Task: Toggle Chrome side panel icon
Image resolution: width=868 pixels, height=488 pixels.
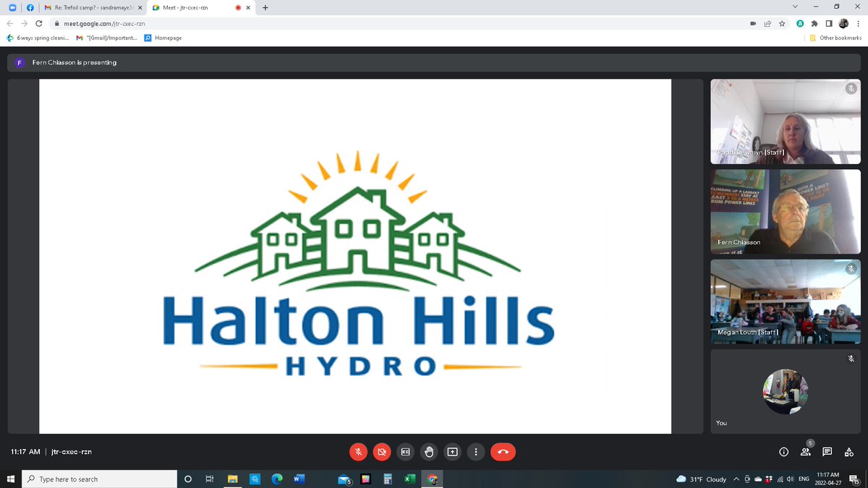Action: [x=828, y=23]
